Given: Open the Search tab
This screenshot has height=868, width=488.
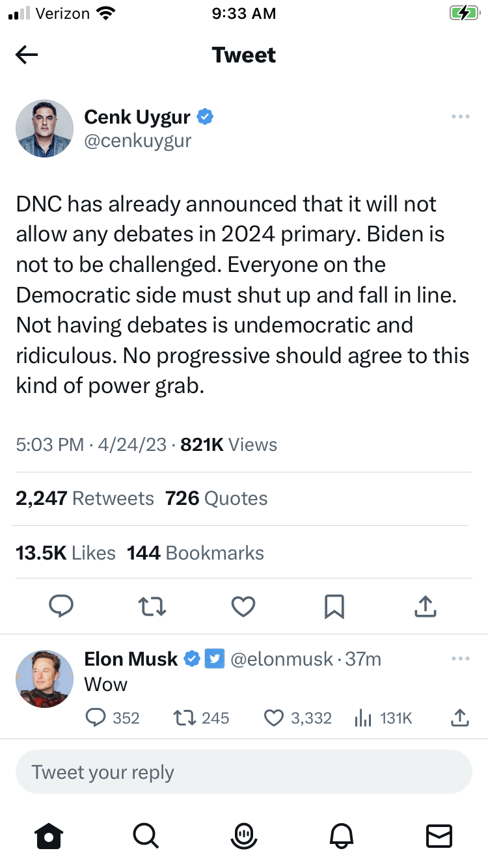Looking at the screenshot, I should tap(144, 835).
